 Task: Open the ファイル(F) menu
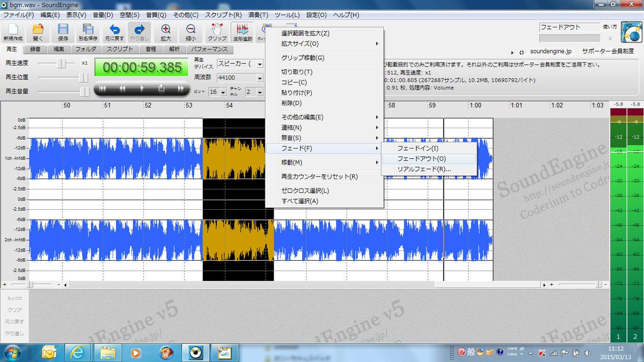coord(18,15)
